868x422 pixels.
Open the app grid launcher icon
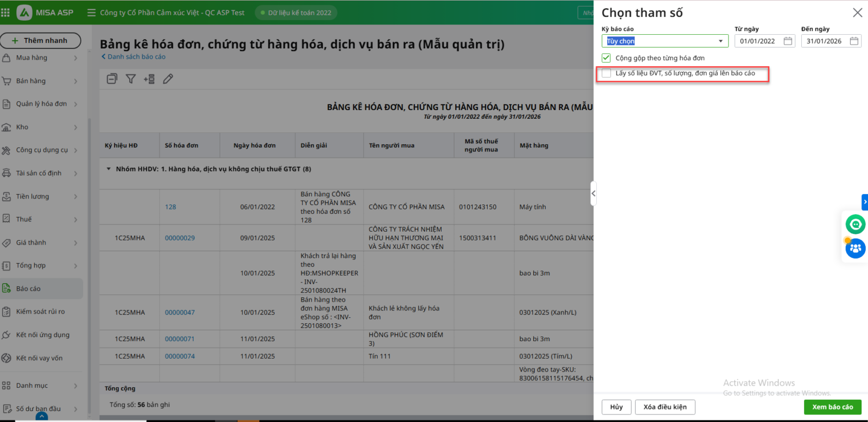[5, 12]
